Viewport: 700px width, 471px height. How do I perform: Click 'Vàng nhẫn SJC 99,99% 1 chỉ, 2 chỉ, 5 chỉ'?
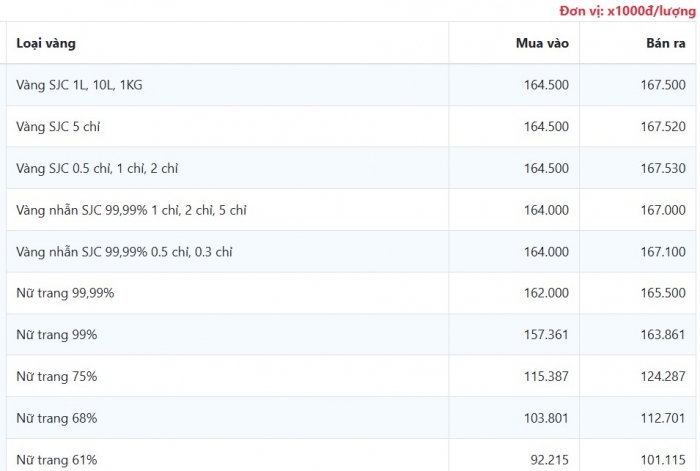click(x=131, y=210)
